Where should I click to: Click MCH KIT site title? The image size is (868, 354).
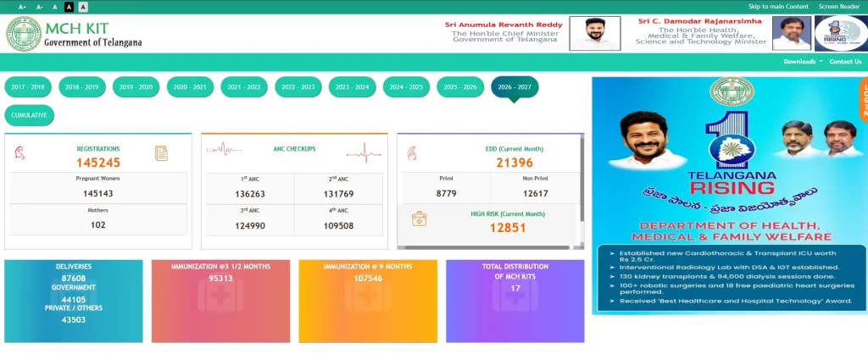[x=77, y=29]
